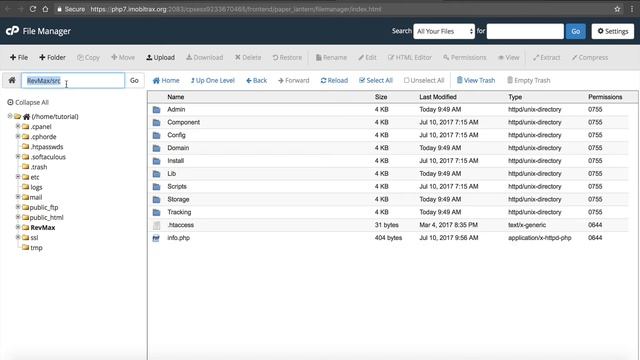Click the Compress toolbar button
The width and height of the screenshot is (640, 360).
click(590, 58)
